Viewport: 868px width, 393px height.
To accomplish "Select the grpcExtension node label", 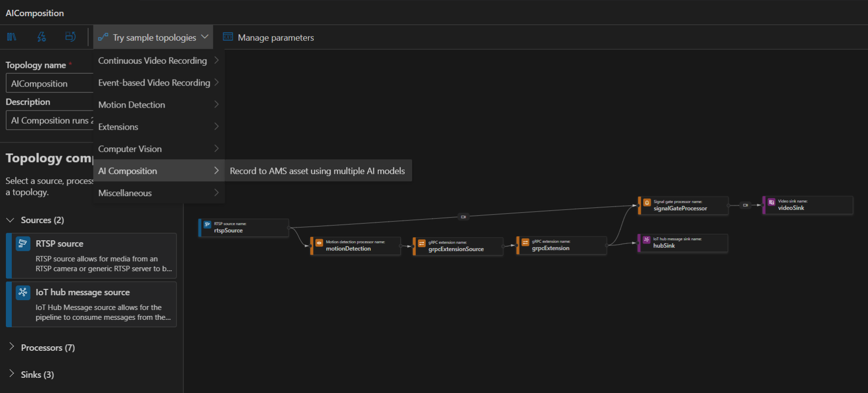I will tap(551, 248).
